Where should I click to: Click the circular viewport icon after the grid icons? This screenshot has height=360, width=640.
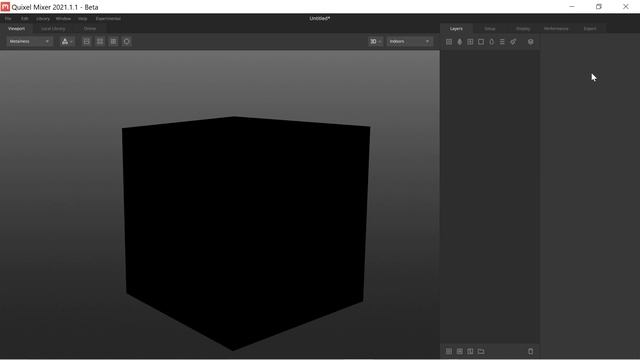pos(127,42)
